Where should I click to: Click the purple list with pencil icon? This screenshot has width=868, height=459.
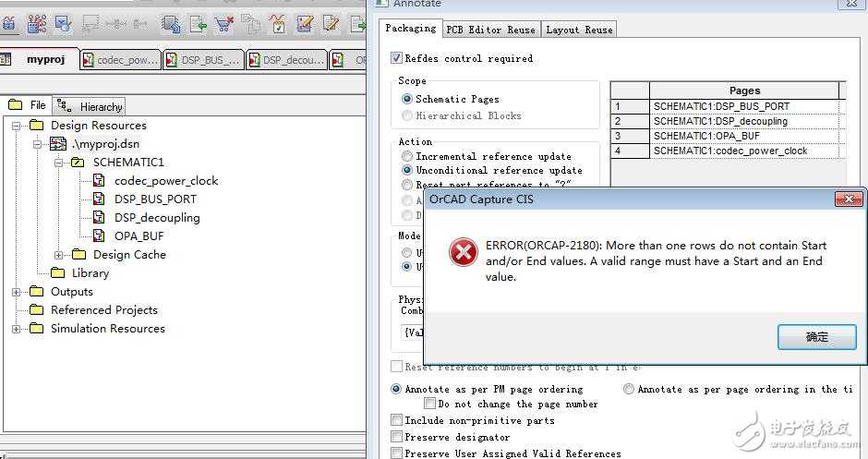(x=304, y=24)
